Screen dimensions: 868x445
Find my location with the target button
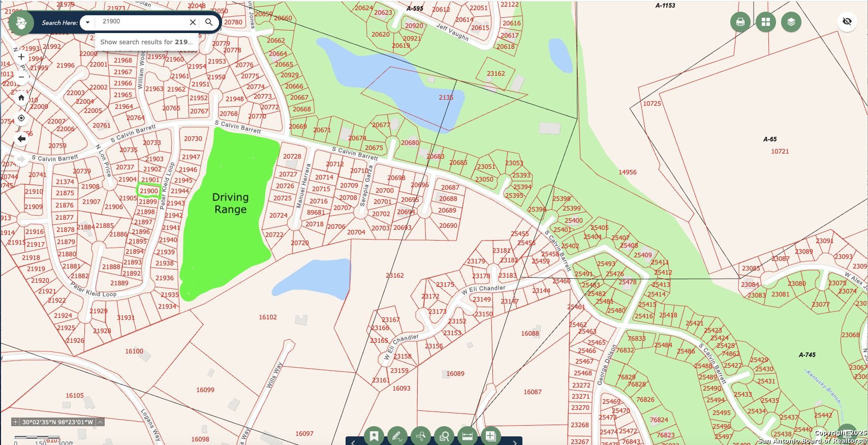click(21, 118)
